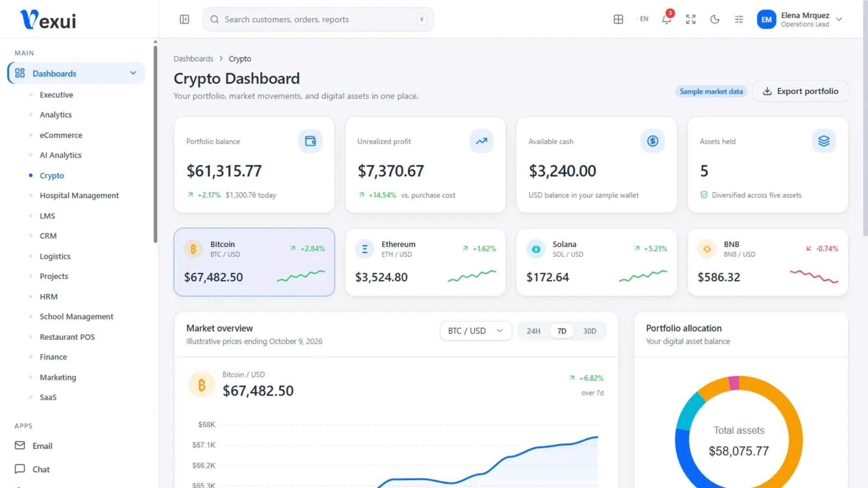The image size is (868, 488).
Task: Open the Restaurant POS dashboard
Action: click(x=67, y=337)
